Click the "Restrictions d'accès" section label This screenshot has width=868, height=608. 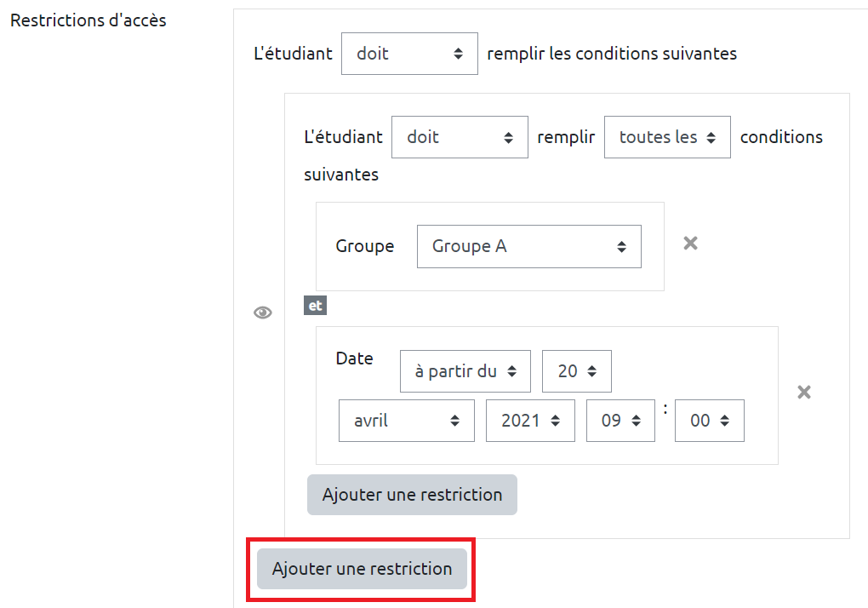click(88, 20)
